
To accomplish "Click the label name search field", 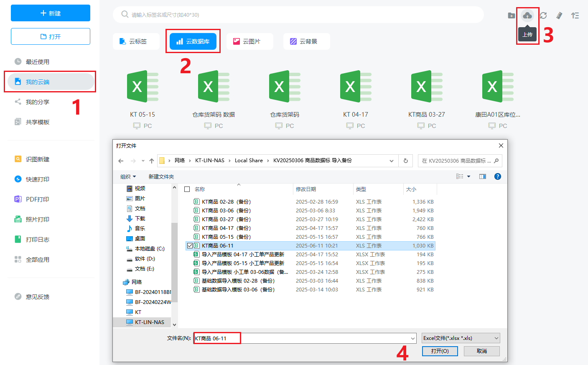I will click(x=298, y=15).
